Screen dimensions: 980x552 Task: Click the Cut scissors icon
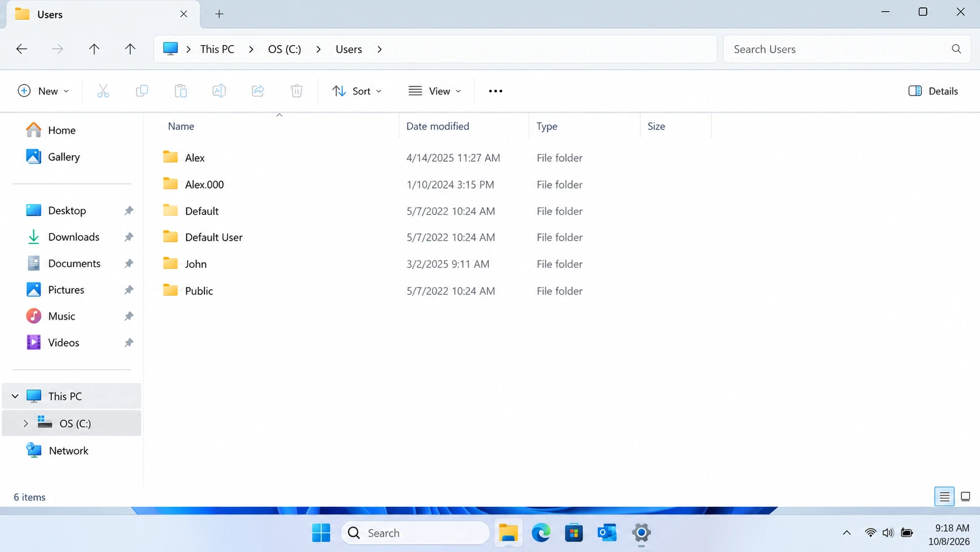click(103, 91)
